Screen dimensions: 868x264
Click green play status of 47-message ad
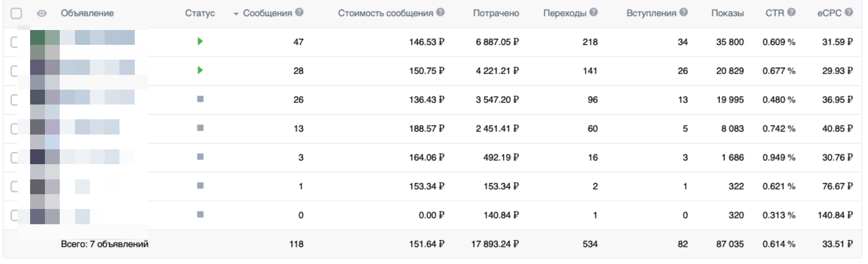pyautogui.click(x=200, y=41)
